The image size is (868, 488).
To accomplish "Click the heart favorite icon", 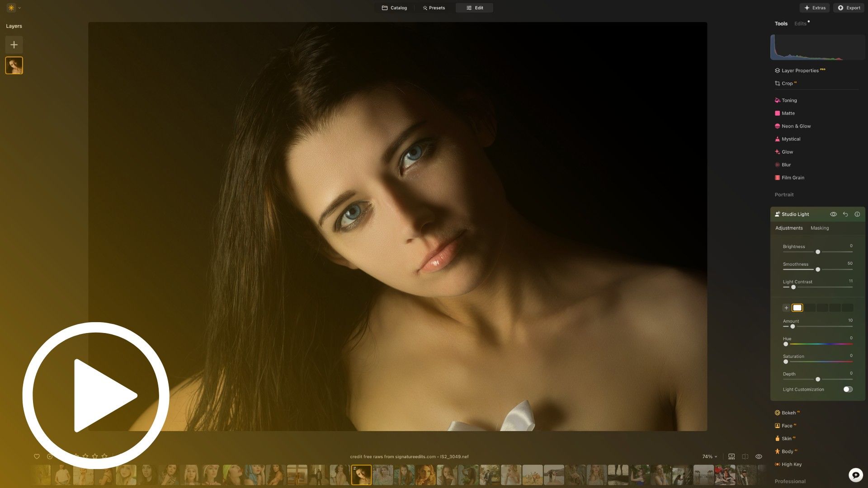I will (37, 456).
